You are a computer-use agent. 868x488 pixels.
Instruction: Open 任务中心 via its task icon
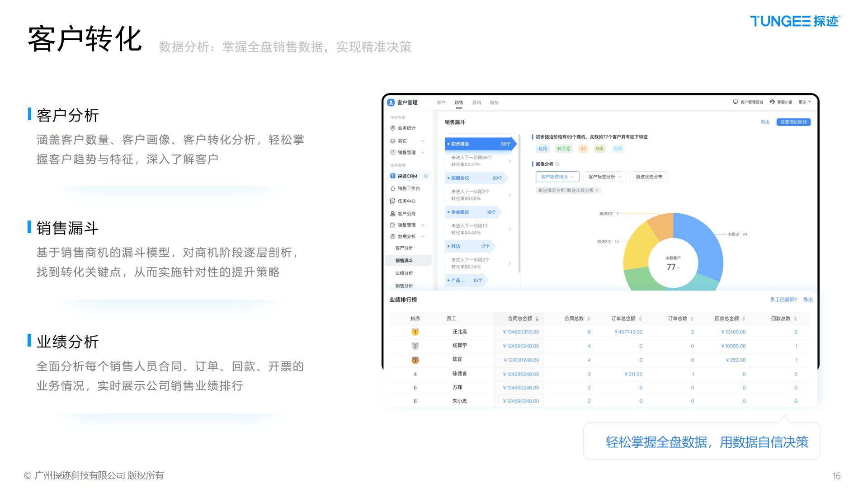(x=392, y=201)
